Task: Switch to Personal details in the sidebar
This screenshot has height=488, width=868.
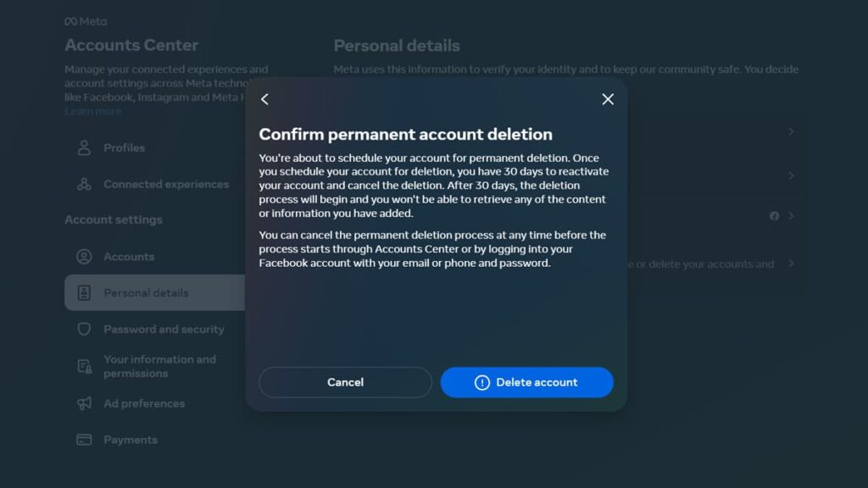Action: [x=146, y=292]
